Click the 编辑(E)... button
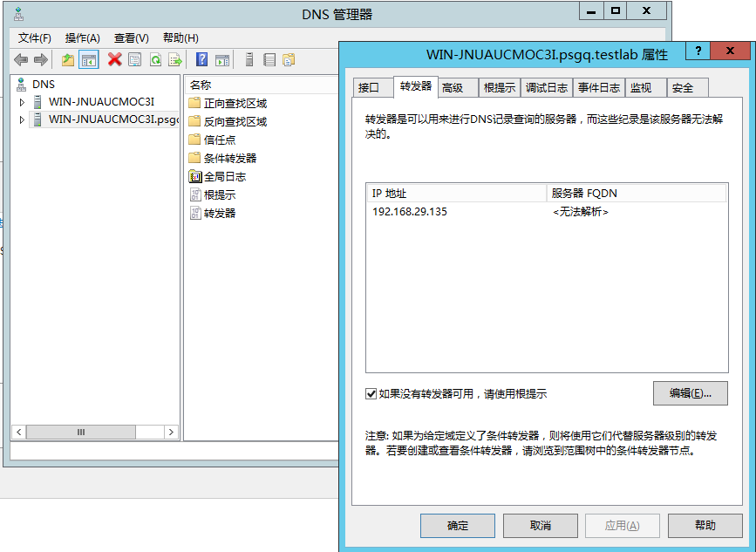This screenshot has height=552, width=756. pos(690,393)
